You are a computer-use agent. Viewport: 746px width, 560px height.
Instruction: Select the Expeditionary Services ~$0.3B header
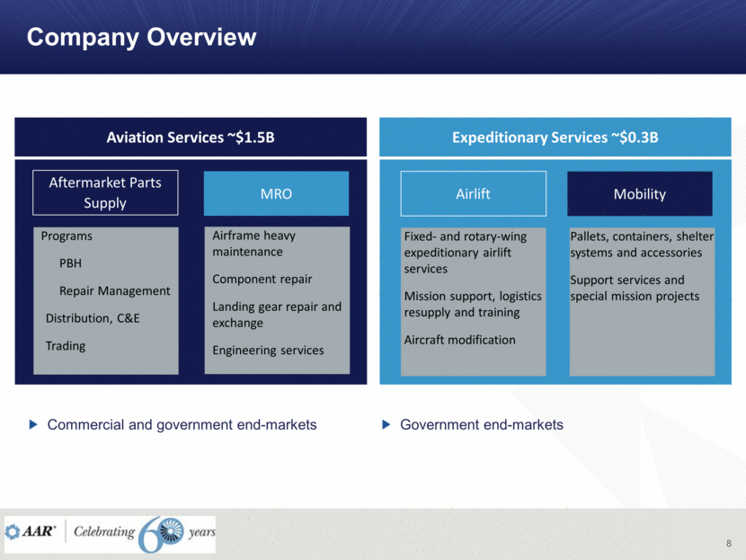[x=555, y=138]
